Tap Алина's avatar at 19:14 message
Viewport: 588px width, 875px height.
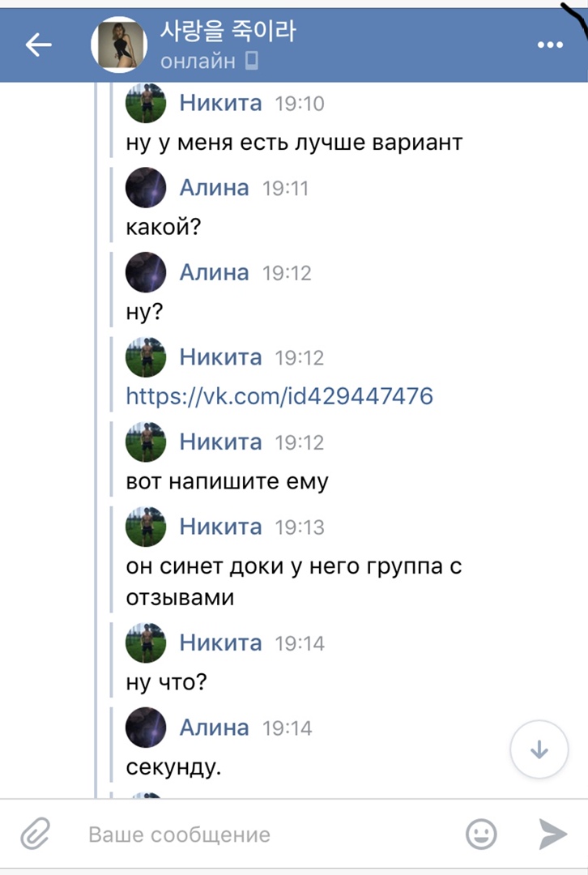click(x=146, y=728)
